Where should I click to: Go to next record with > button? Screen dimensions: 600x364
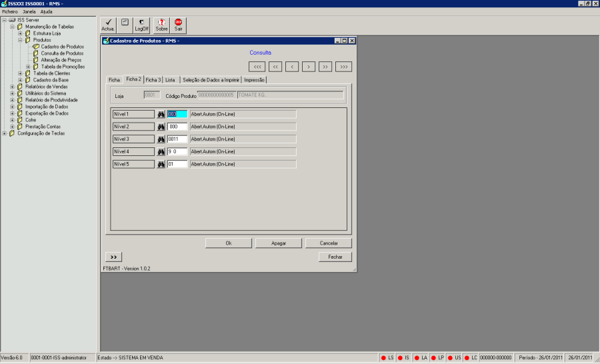309,67
